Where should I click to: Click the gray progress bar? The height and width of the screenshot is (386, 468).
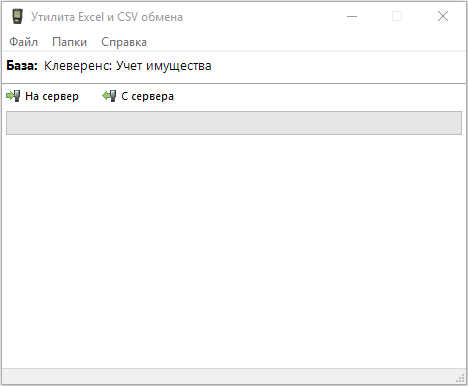(234, 123)
